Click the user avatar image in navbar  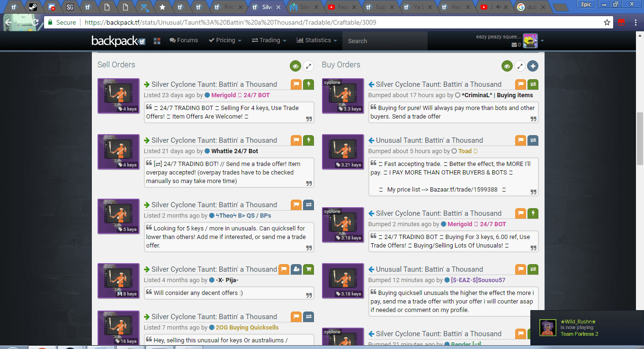[x=530, y=41]
